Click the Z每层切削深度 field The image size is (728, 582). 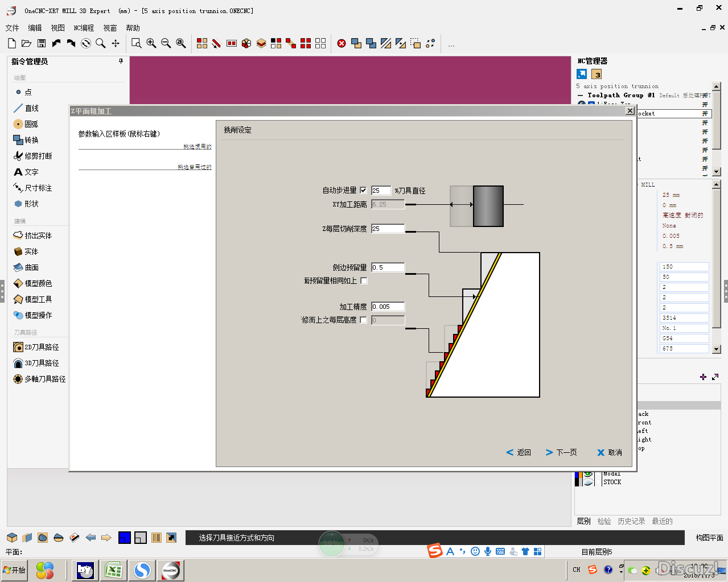click(388, 229)
